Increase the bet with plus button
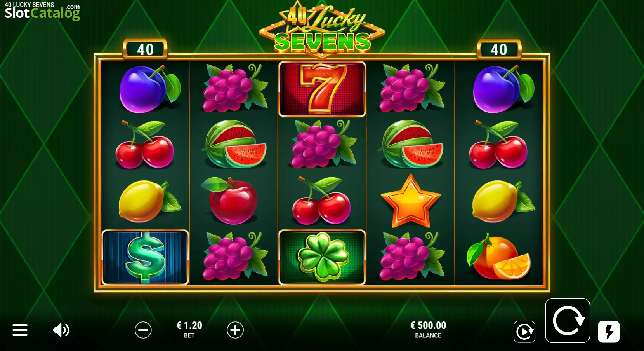This screenshot has width=644, height=351. coord(235,330)
